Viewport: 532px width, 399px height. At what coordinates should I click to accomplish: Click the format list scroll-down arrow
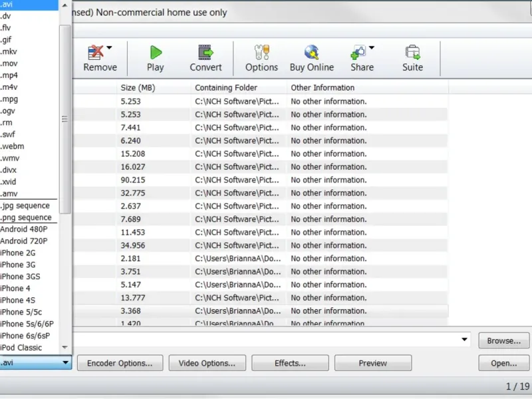click(65, 347)
